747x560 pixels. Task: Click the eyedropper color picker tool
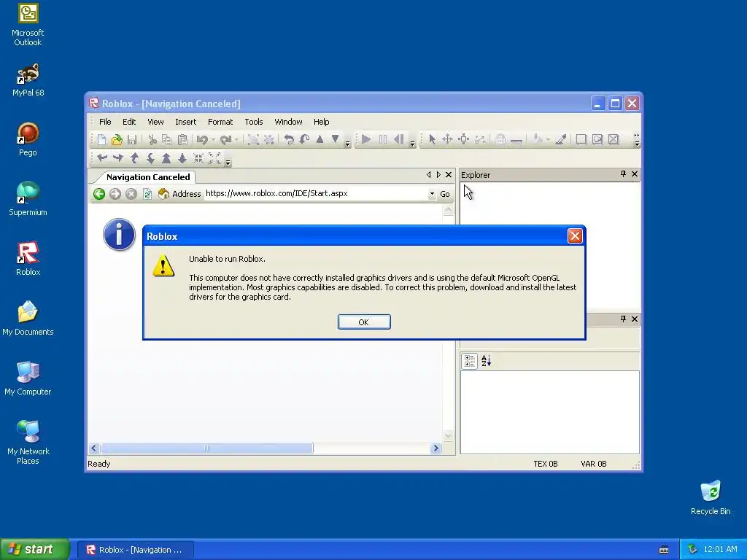[x=561, y=139]
